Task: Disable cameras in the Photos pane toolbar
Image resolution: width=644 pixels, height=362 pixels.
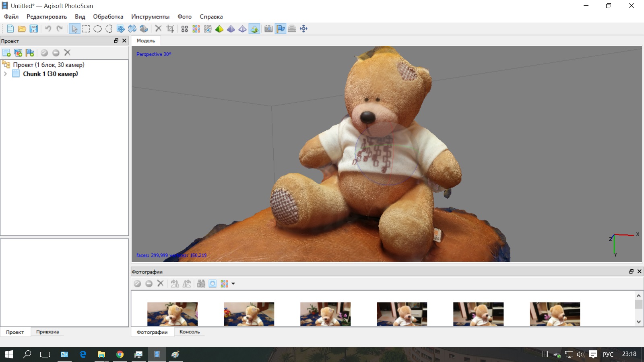Action: [149, 284]
